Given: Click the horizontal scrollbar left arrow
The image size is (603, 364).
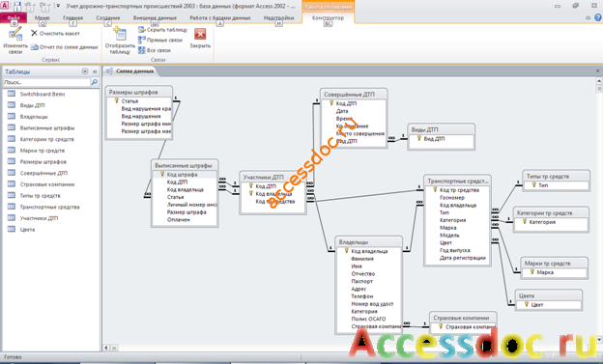Looking at the screenshot, I should (106, 348).
